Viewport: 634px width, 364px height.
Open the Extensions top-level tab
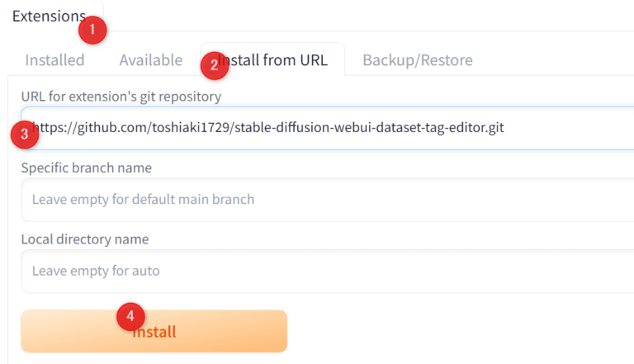click(48, 16)
